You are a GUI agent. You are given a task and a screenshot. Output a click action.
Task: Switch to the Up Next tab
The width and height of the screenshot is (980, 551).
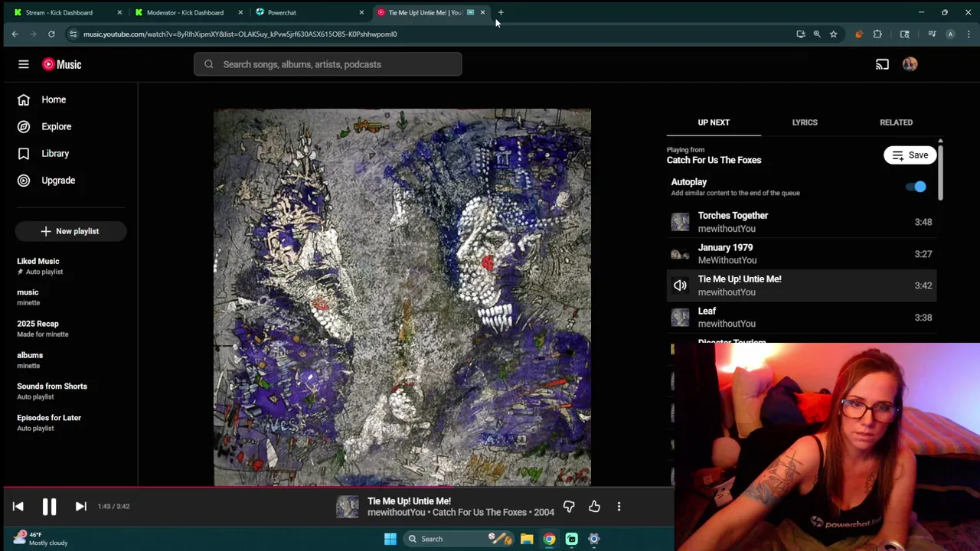714,122
